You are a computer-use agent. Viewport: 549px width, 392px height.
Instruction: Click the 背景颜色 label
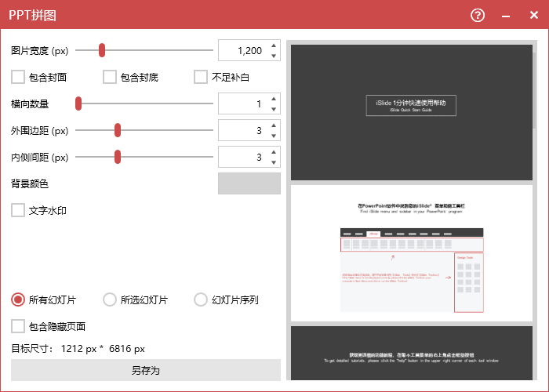pos(30,183)
